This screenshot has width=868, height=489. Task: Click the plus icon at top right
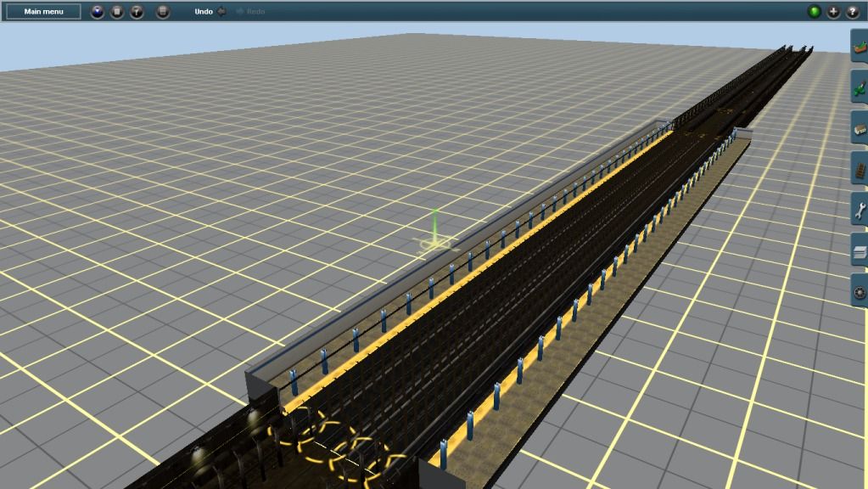point(833,12)
